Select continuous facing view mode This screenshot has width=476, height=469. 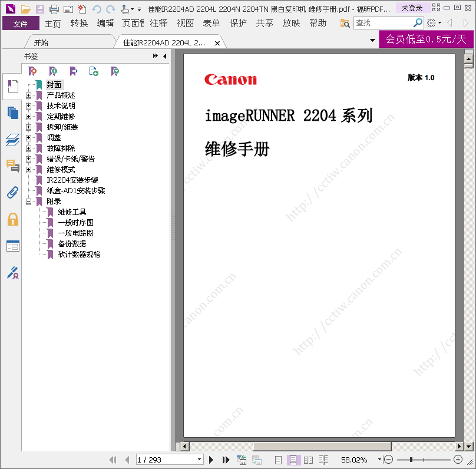pos(323,460)
